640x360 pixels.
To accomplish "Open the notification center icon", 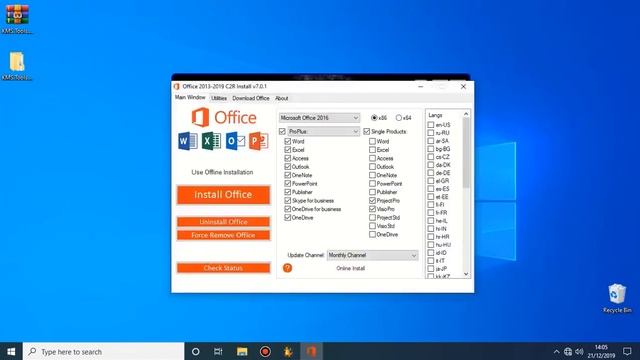I will point(627,351).
